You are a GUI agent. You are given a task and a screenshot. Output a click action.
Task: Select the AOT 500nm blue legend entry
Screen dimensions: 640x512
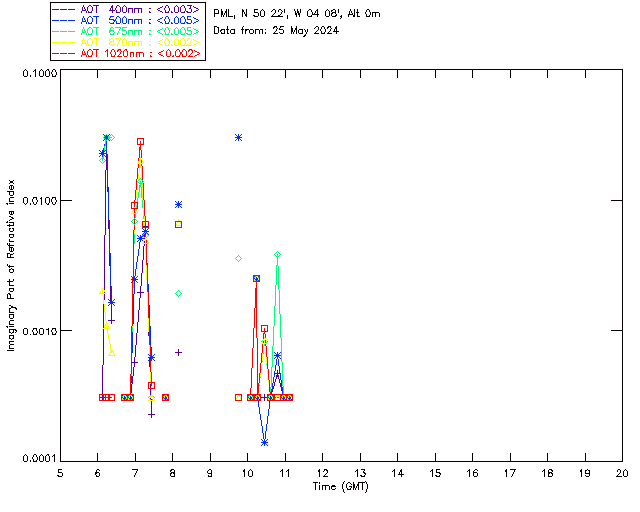point(127,20)
